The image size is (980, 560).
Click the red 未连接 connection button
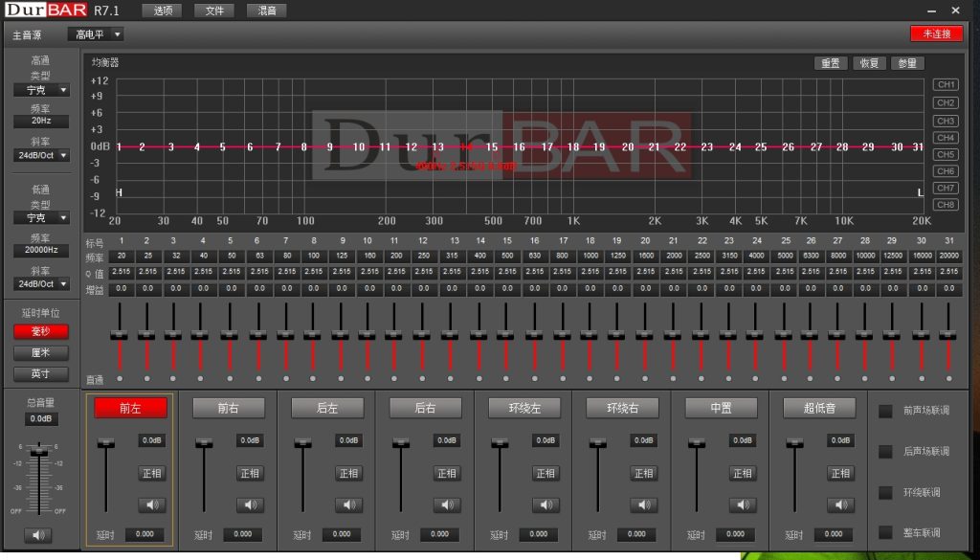(937, 34)
